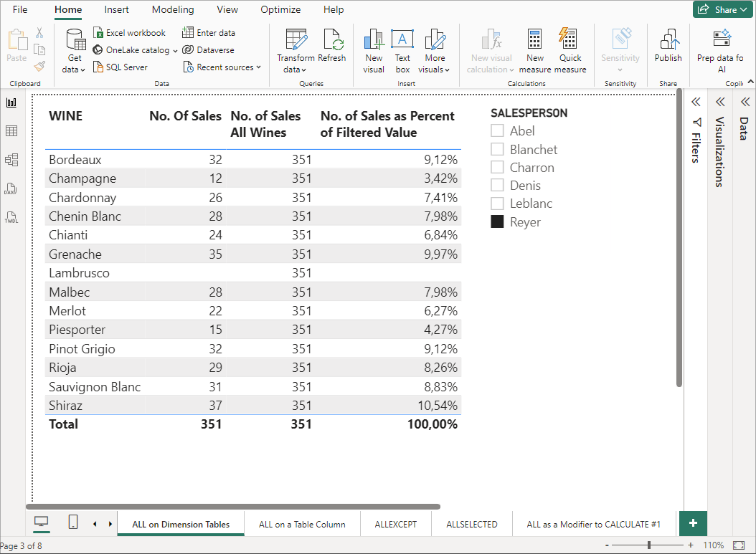
Task: Open ALL as a Modifier to CALCULATE #1 page
Action: point(593,524)
